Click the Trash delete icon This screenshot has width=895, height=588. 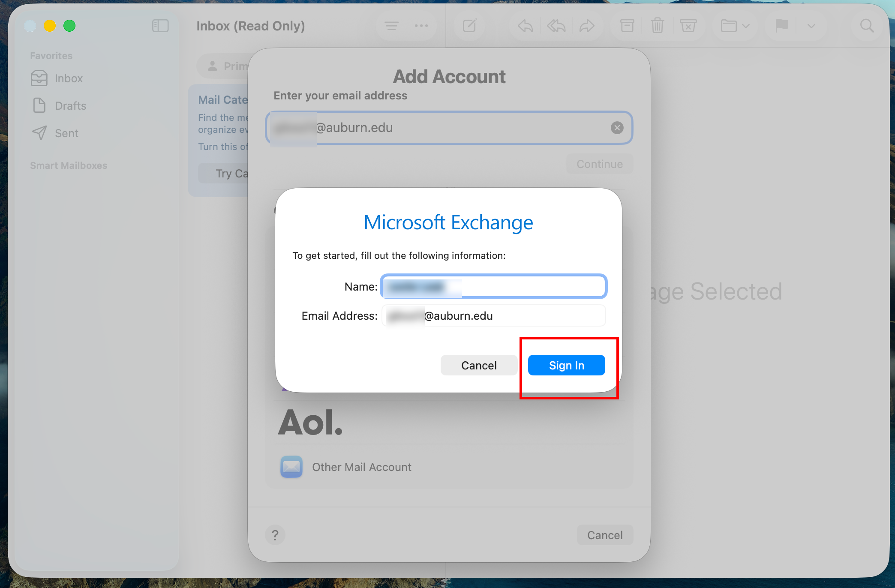pos(657,26)
